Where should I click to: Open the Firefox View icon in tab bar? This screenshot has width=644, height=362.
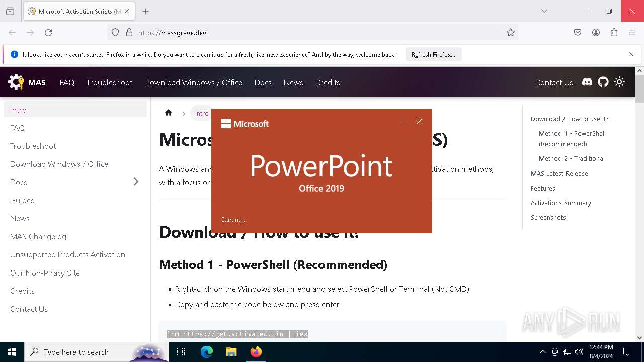tap(10, 11)
